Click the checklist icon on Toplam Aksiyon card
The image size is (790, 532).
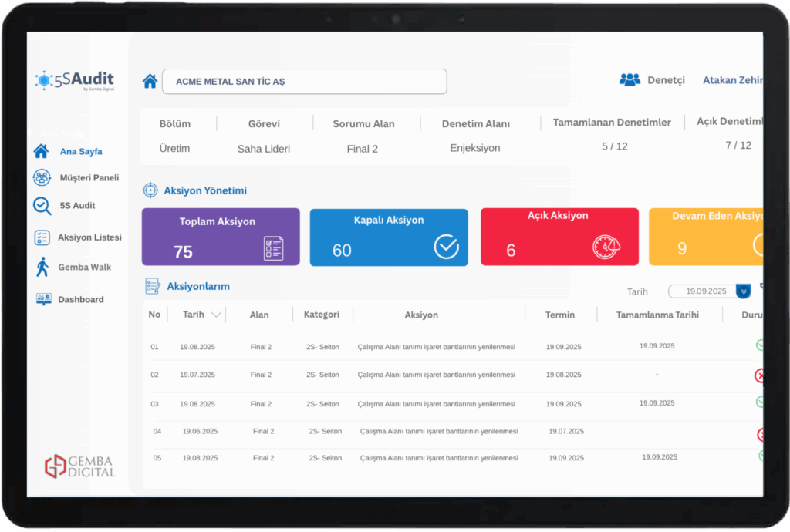pyautogui.click(x=273, y=247)
